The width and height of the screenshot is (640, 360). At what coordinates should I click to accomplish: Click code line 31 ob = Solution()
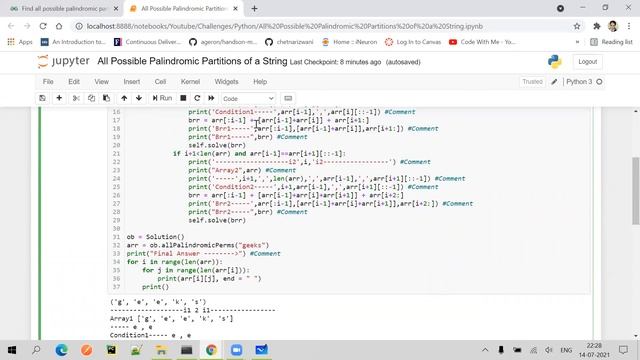[x=156, y=237]
